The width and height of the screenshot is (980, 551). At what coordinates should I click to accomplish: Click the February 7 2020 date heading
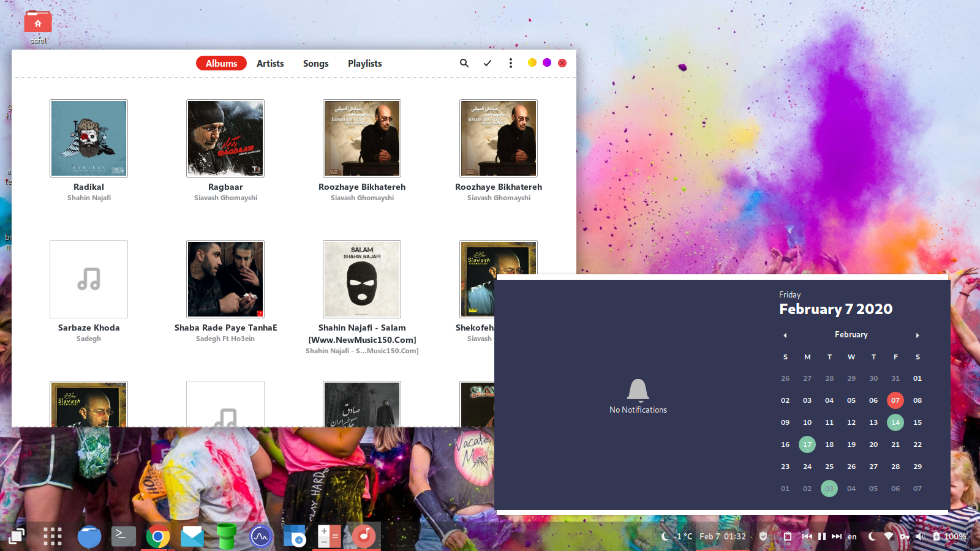pyautogui.click(x=835, y=309)
